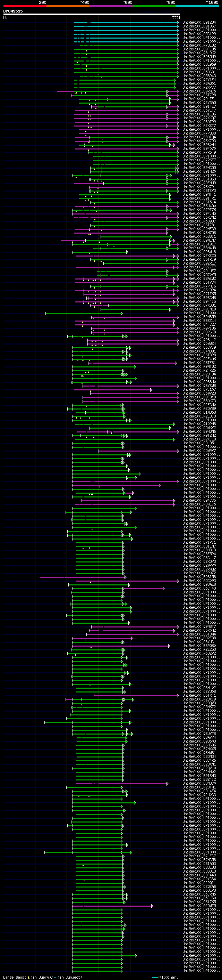Select hit UniRef100_B1N368
The image size is (222, 980).
pyautogui.click(x=199, y=412)
